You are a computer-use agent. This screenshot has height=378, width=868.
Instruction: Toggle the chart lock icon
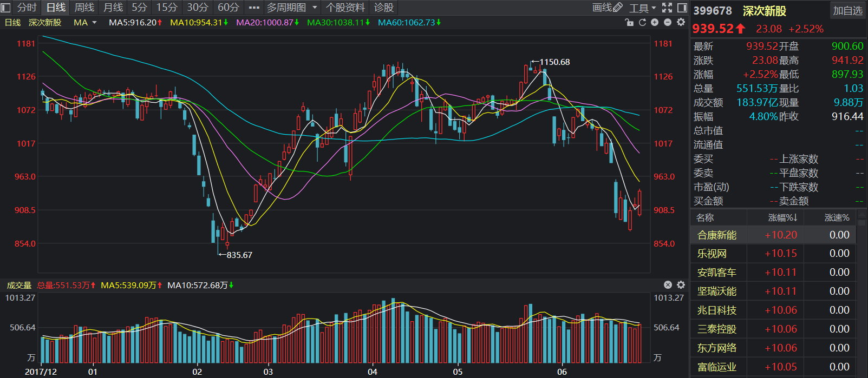click(629, 22)
